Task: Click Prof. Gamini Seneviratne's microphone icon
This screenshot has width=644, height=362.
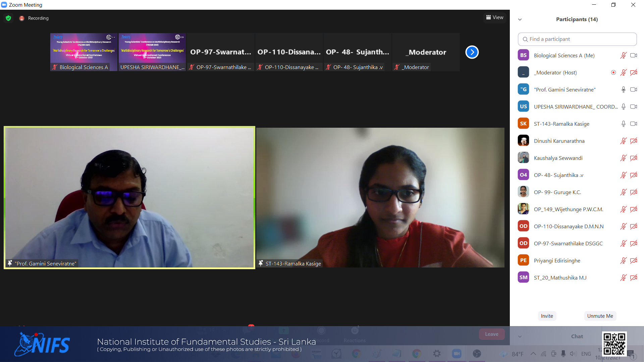Action: tap(623, 89)
